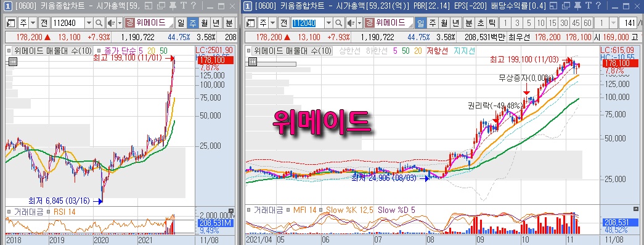Viewport: 644px width, 245px height.
Task: Click the layout icon in left window title
Action: tap(149, 6)
